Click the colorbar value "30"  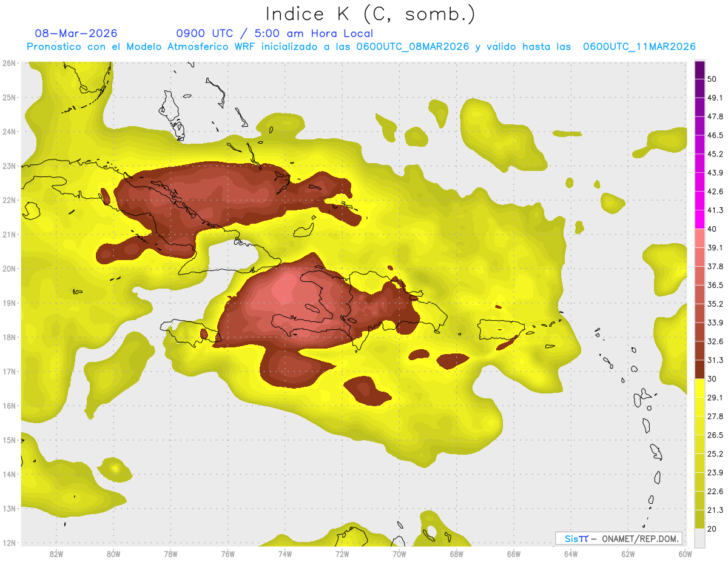click(x=712, y=379)
